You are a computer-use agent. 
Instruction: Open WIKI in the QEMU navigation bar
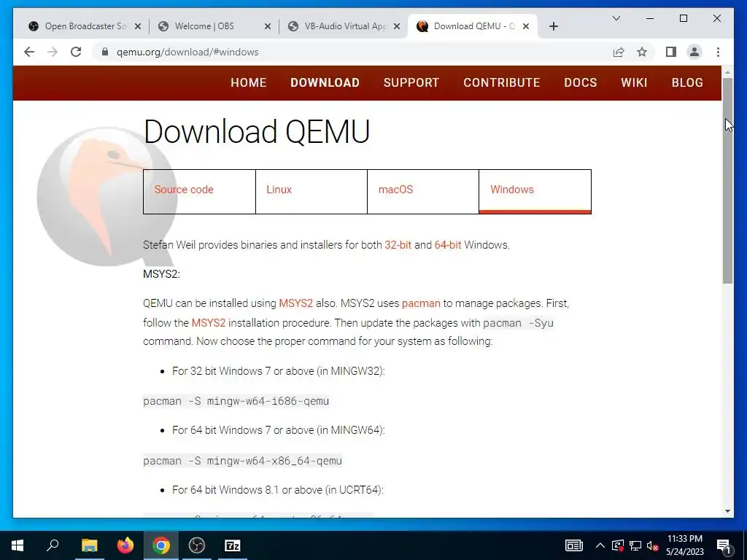634,82
